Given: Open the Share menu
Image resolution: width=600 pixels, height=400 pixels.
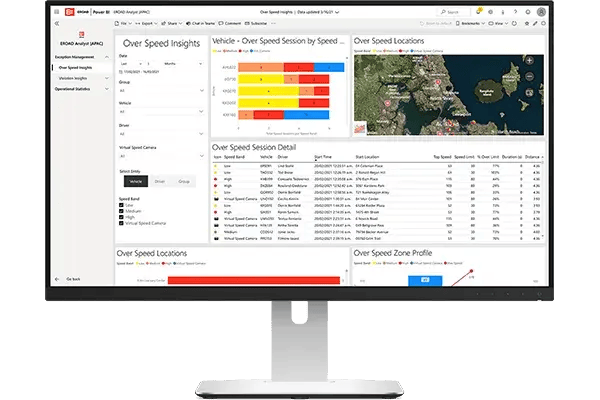Looking at the screenshot, I should click(x=171, y=23).
